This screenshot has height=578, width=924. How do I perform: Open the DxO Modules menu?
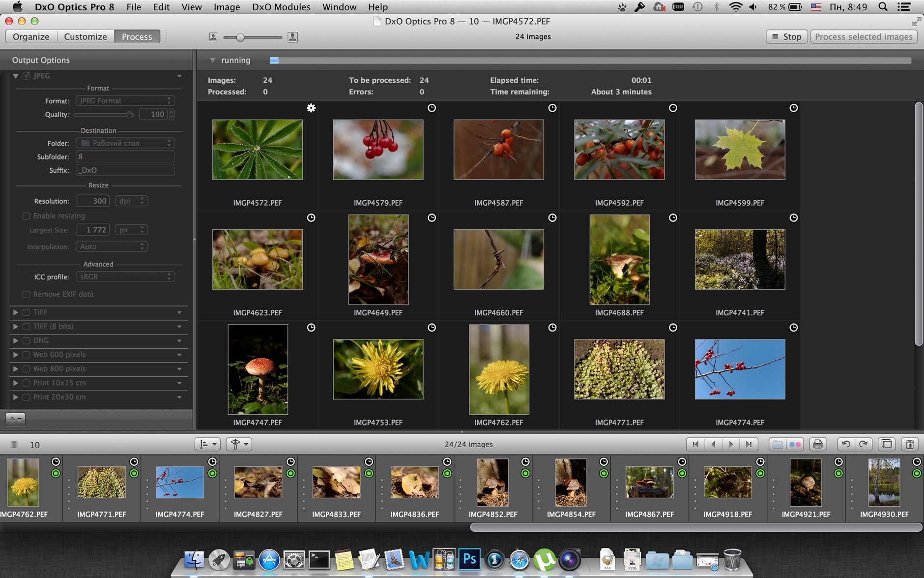281,7
